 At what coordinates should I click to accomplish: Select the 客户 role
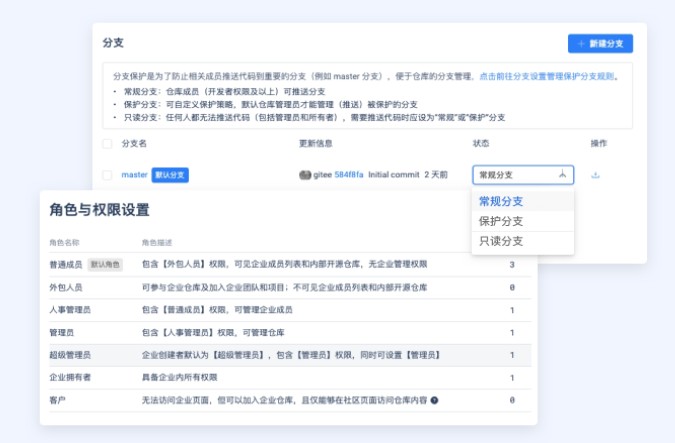[x=58, y=400]
